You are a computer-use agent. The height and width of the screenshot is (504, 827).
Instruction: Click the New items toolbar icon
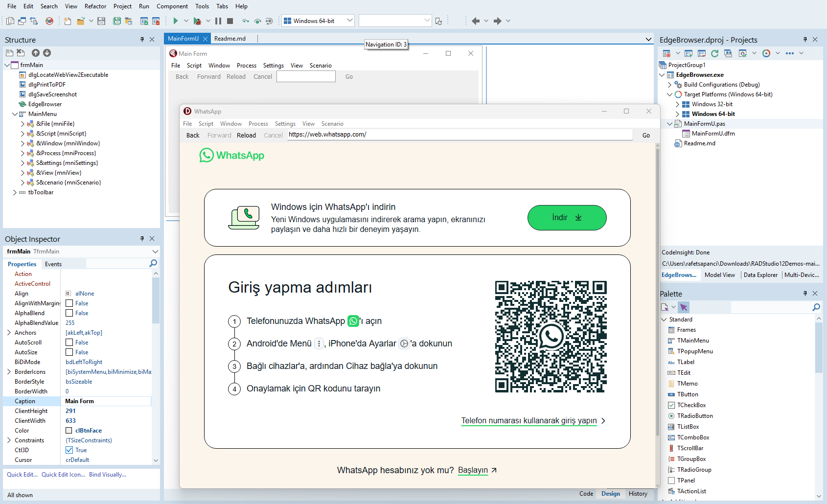click(x=68, y=21)
